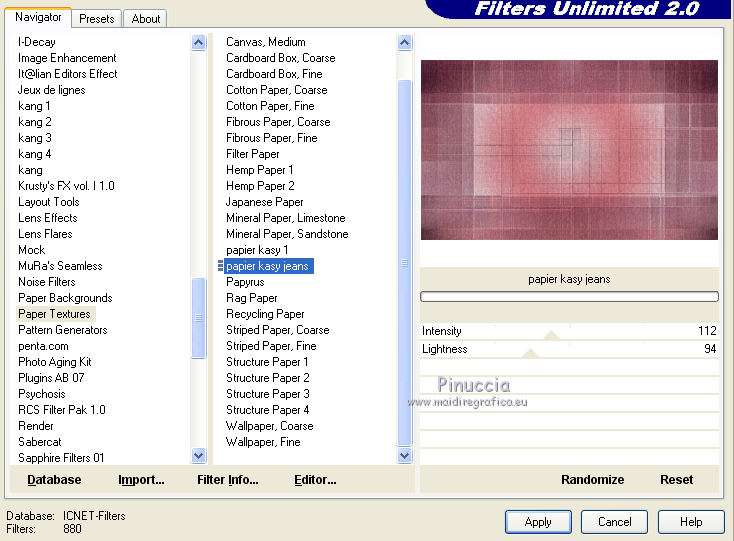This screenshot has width=734, height=541.
Task: Apply the filter
Action: 538,522
